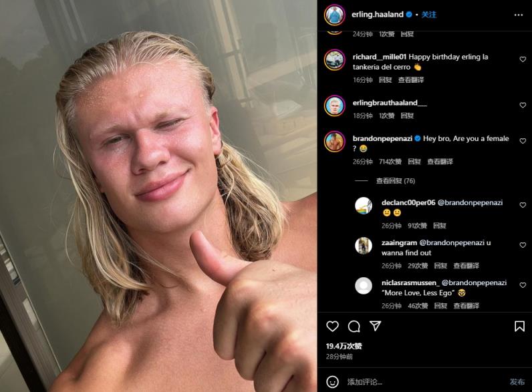Open the three-dot more options menu

tap(519, 15)
